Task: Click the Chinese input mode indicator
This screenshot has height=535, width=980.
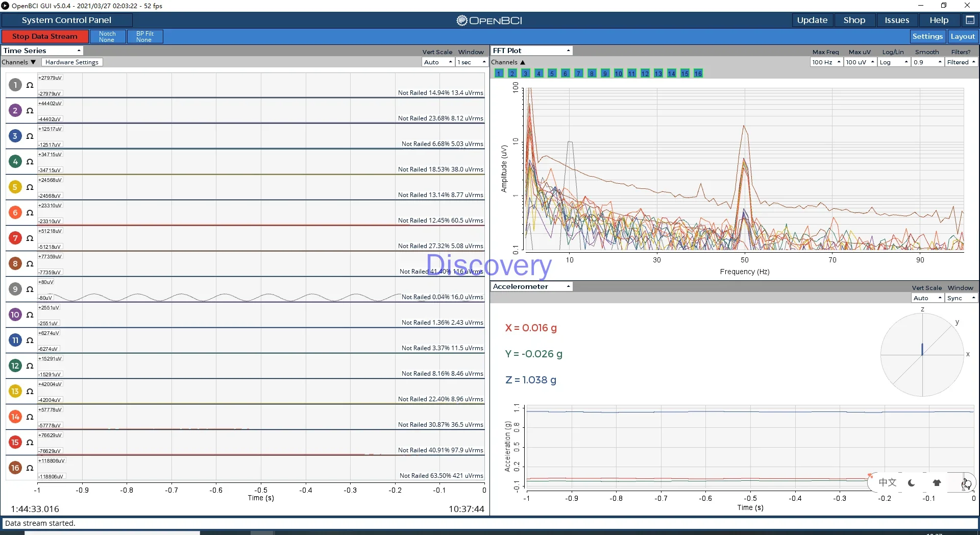Action: 887,482
